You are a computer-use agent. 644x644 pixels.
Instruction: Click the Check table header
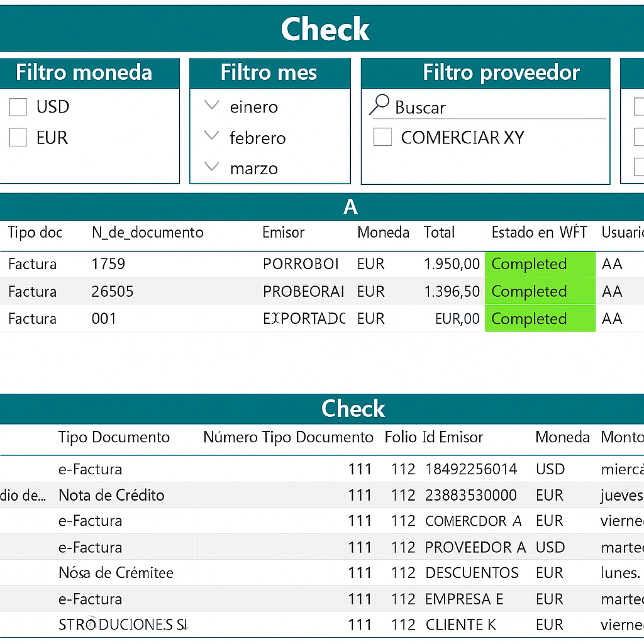(x=353, y=409)
